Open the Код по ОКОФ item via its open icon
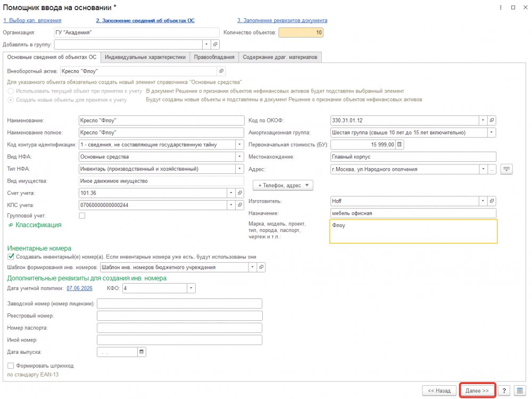The image size is (532, 399). pos(492,120)
